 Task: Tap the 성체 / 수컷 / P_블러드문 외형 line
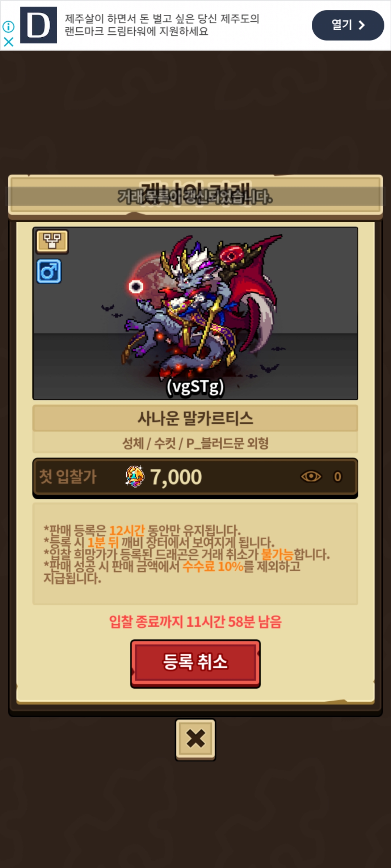tap(195, 443)
